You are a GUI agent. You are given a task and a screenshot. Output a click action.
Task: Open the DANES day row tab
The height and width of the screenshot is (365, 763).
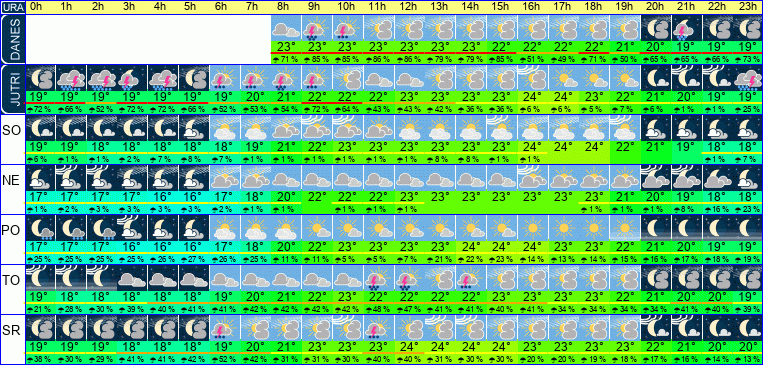pyautogui.click(x=12, y=39)
